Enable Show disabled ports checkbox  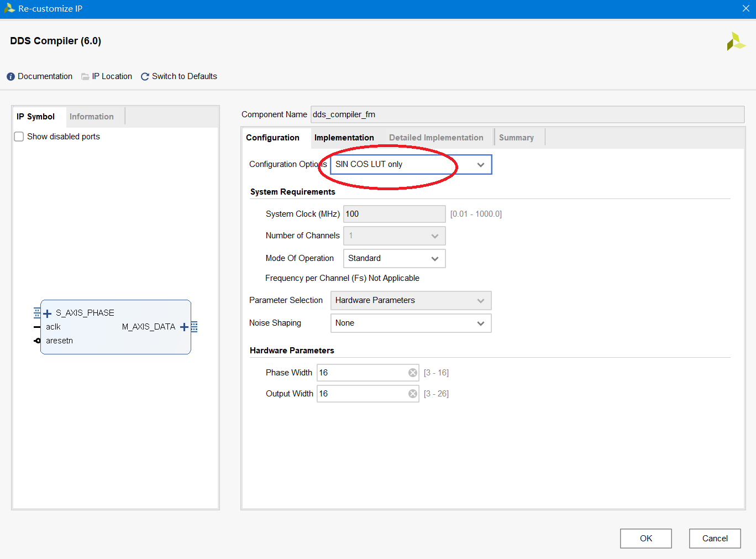(19, 137)
